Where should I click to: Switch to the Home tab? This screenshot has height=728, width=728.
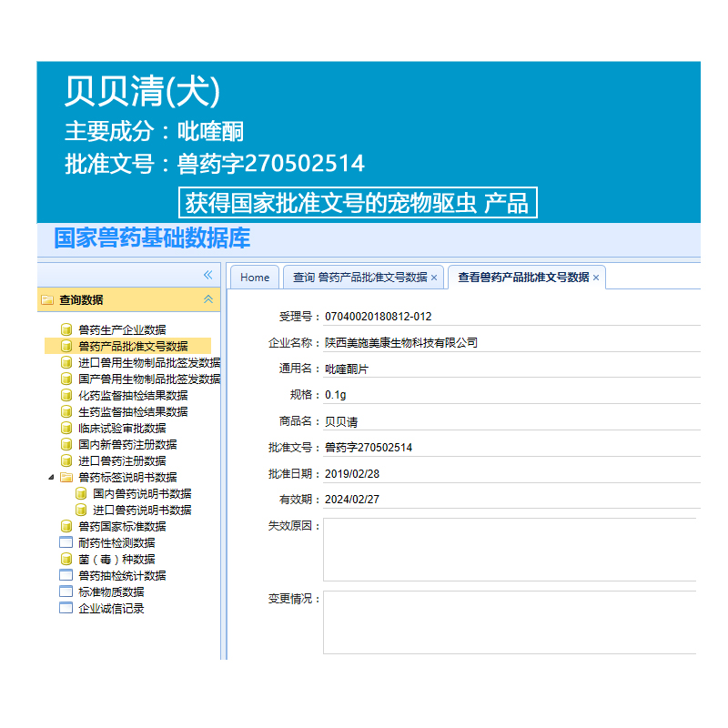[x=255, y=278]
